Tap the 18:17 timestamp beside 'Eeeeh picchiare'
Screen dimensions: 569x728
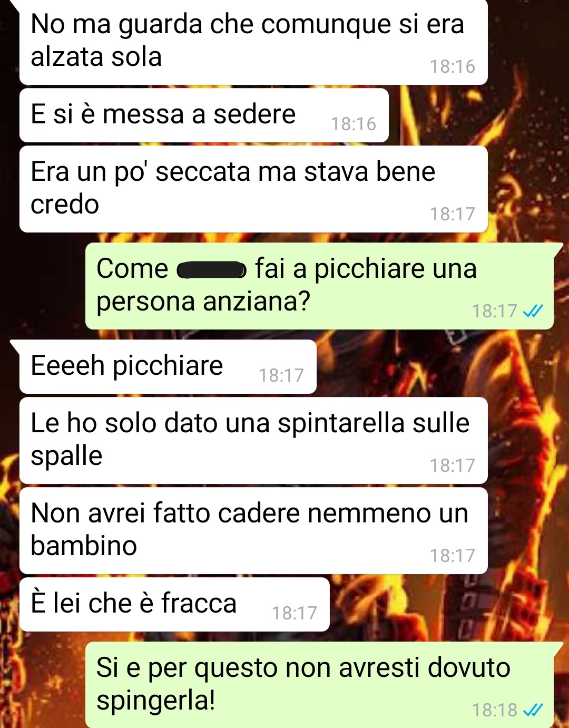tap(281, 375)
